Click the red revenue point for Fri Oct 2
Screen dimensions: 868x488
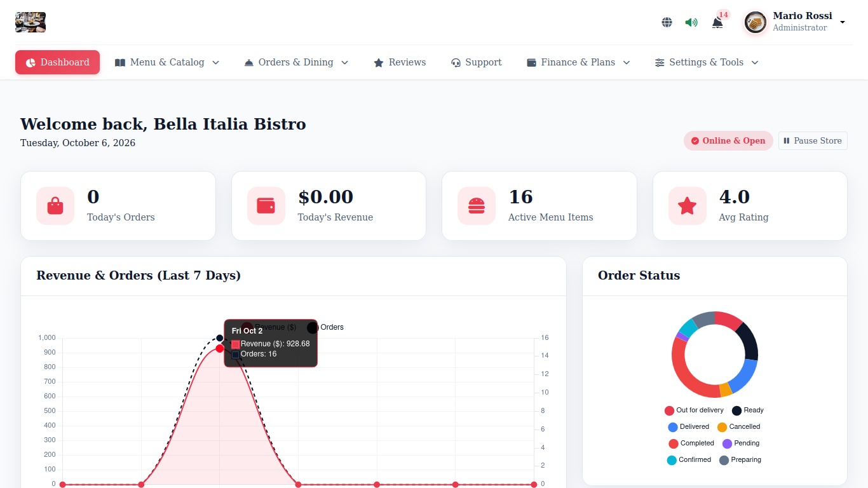coord(220,349)
